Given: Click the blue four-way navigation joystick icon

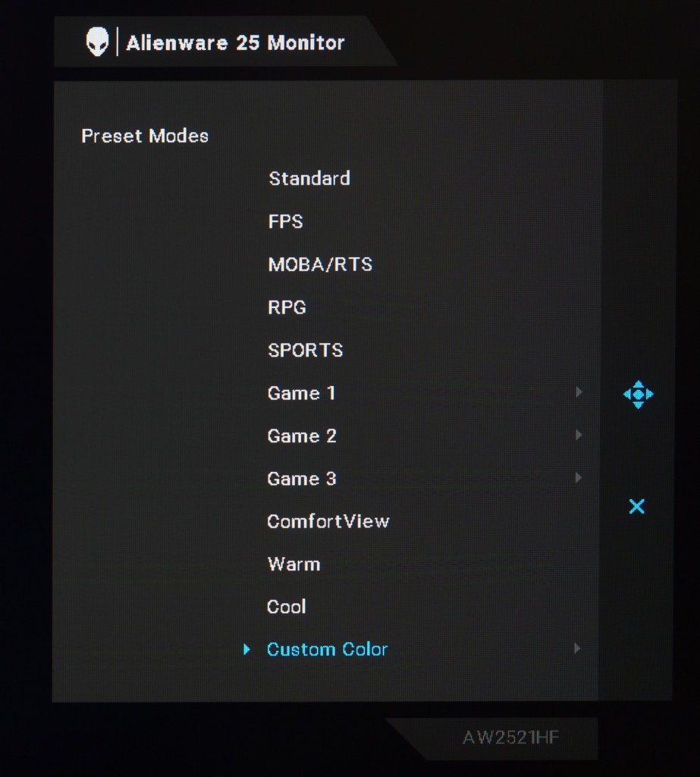Looking at the screenshot, I should coord(638,395).
